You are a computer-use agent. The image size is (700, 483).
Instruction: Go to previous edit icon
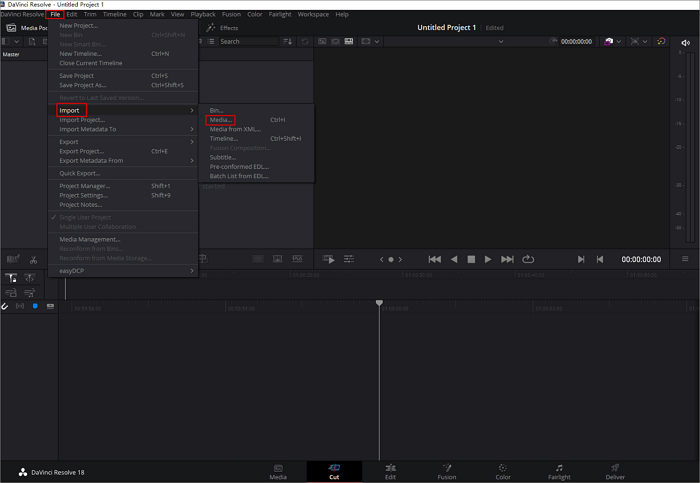point(600,259)
